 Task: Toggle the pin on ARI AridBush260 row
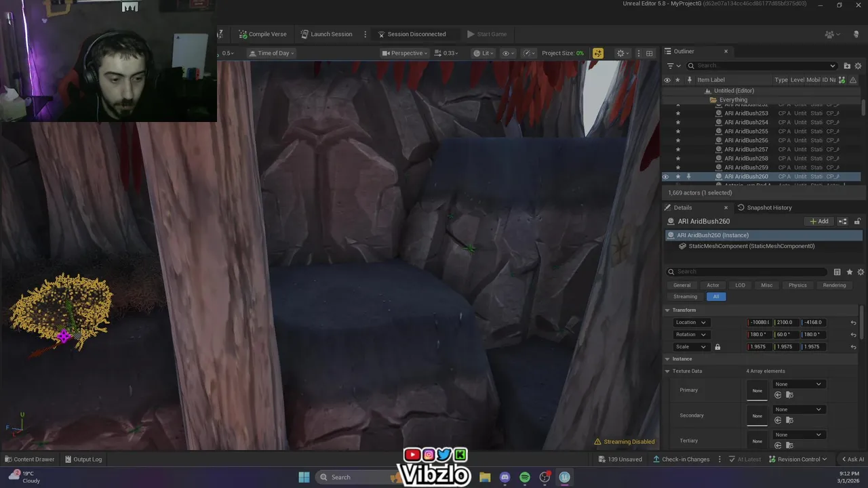[x=689, y=177]
